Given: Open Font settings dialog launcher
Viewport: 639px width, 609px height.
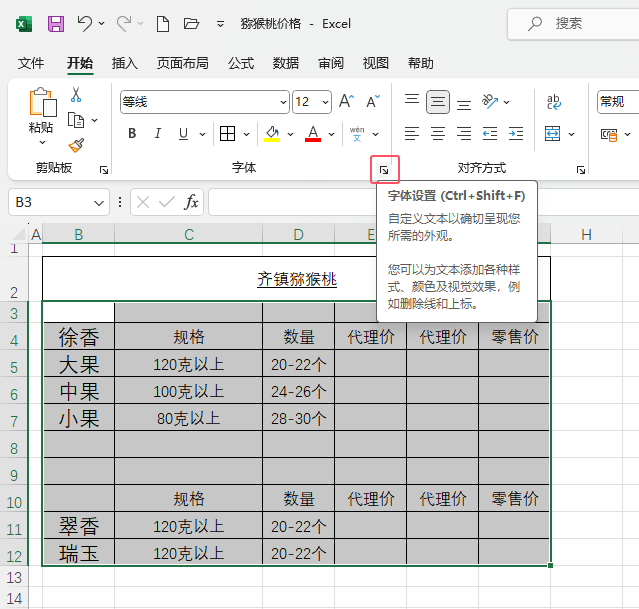Looking at the screenshot, I should 384,170.
